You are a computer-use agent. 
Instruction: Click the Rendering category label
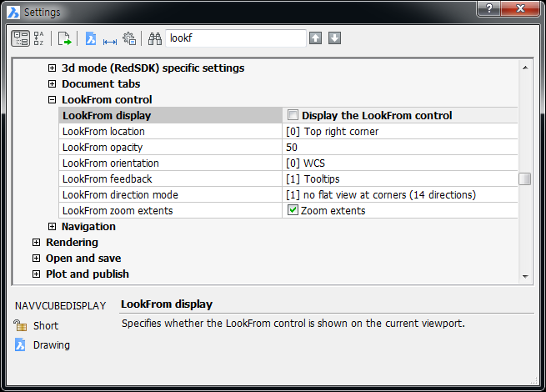(x=72, y=242)
